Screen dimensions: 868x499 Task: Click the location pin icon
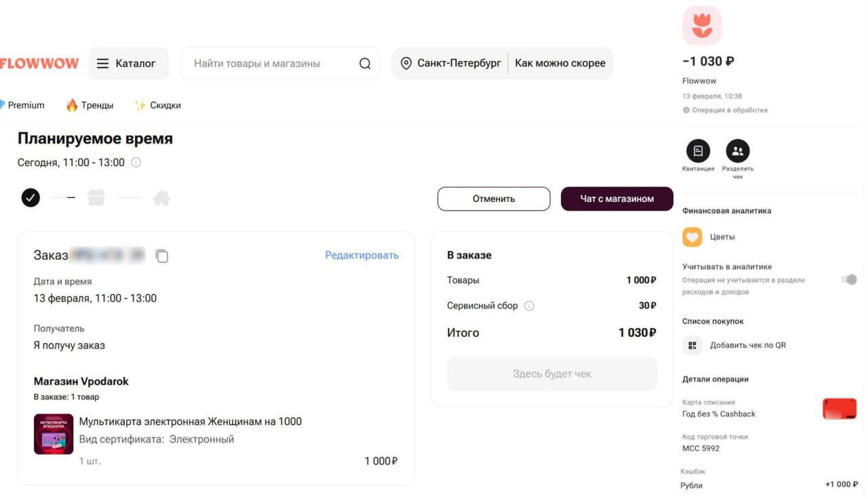(x=406, y=62)
